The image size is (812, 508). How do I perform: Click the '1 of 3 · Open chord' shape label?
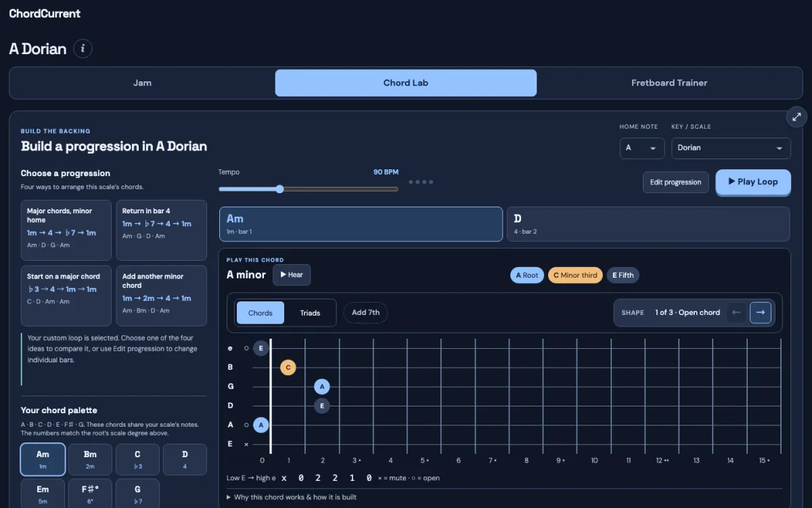687,313
